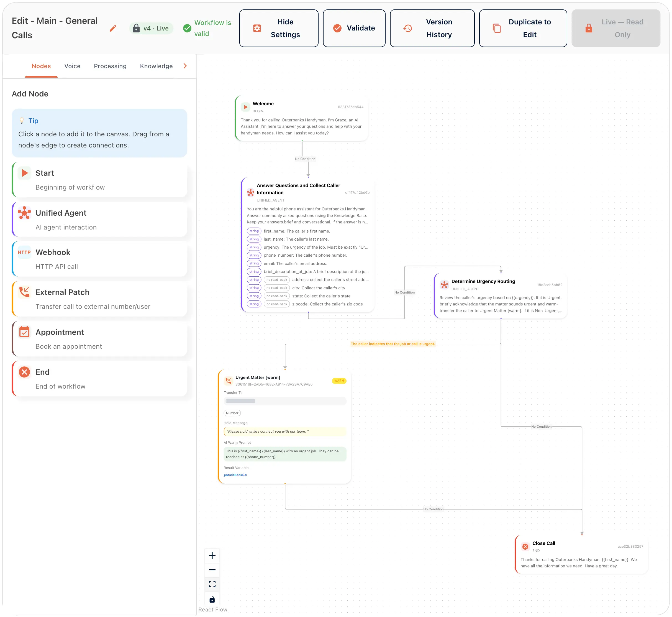The image size is (672, 617).
Task: Click the zipcode variable row
Action: [308, 304]
